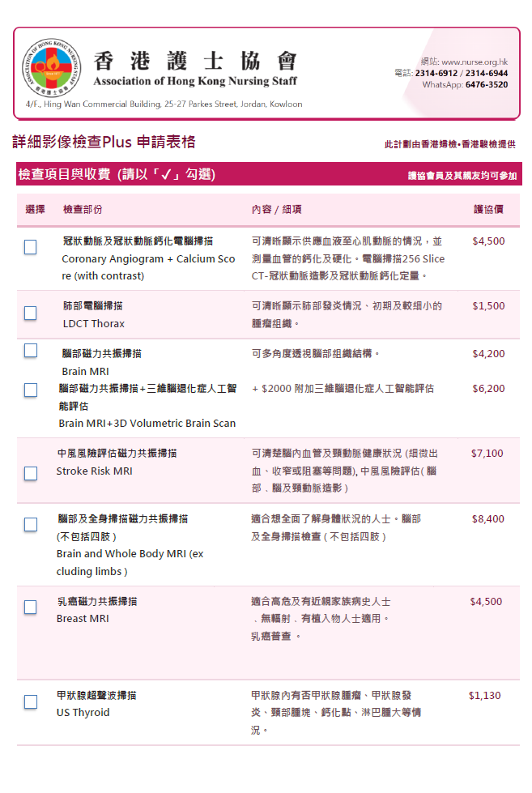532x793 pixels.
Task: Click the WhatsApp number 6476-3520
Action: coord(487,84)
